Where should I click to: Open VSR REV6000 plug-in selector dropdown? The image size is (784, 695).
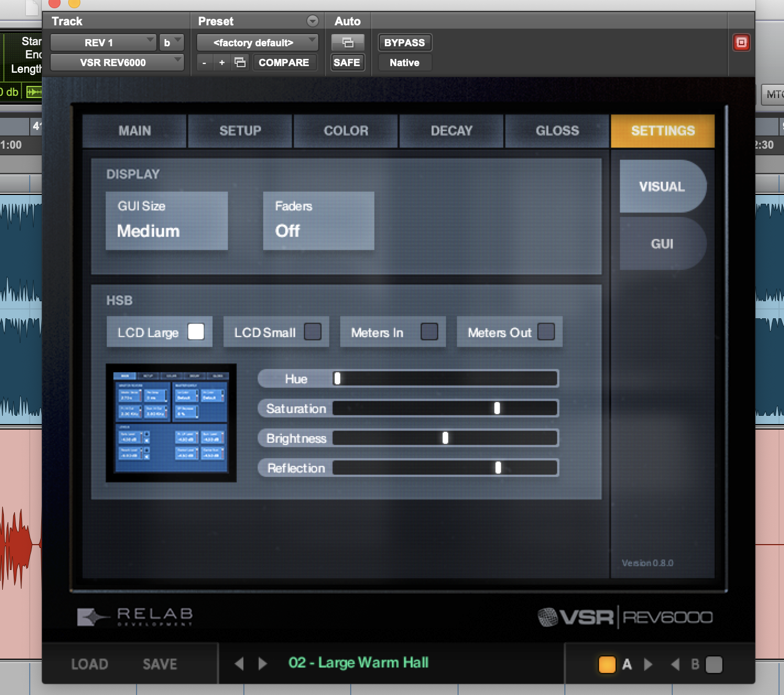[117, 62]
